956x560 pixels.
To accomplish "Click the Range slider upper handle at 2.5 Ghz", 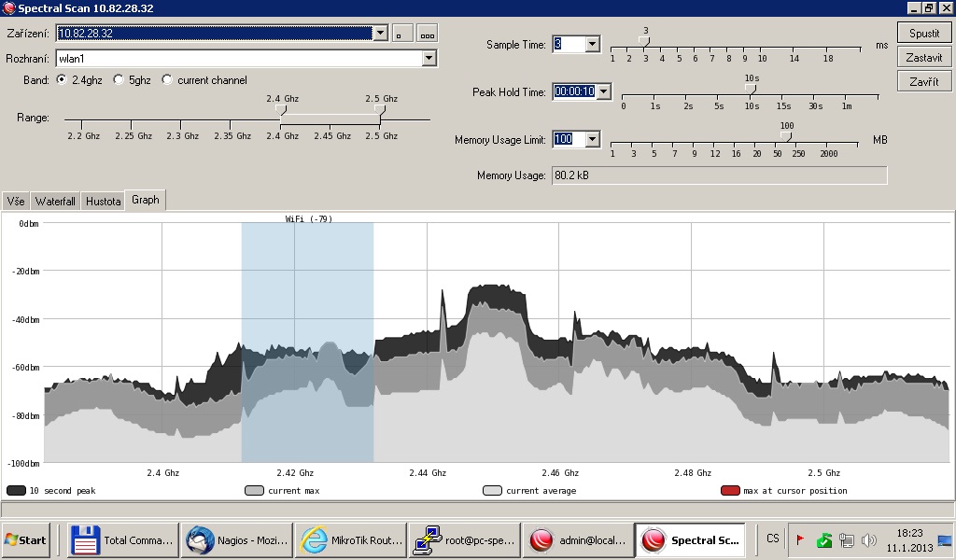I will click(381, 110).
